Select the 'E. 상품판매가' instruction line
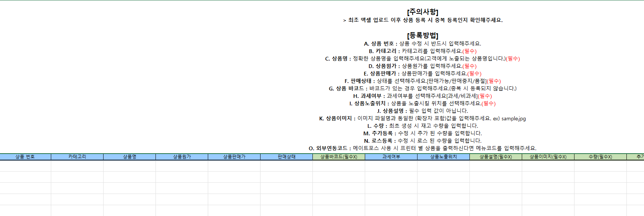 tap(423, 74)
